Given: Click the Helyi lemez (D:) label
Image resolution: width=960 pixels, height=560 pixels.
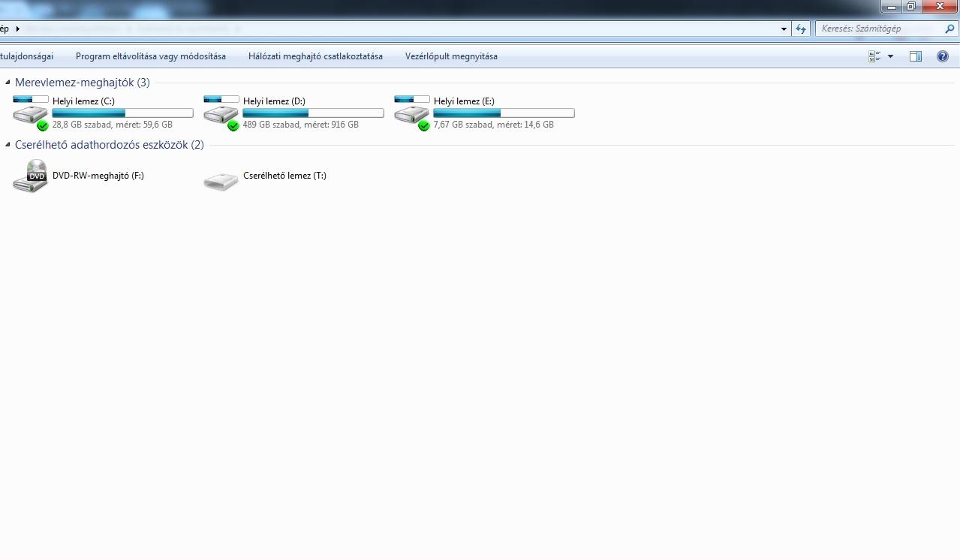Looking at the screenshot, I should point(274,101).
